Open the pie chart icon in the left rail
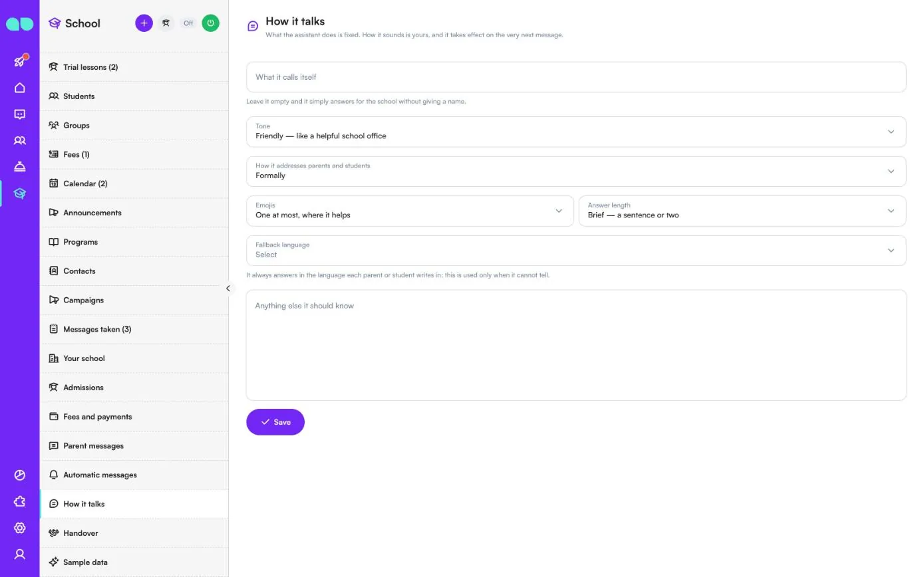This screenshot has height=577, width=924. (x=20, y=475)
